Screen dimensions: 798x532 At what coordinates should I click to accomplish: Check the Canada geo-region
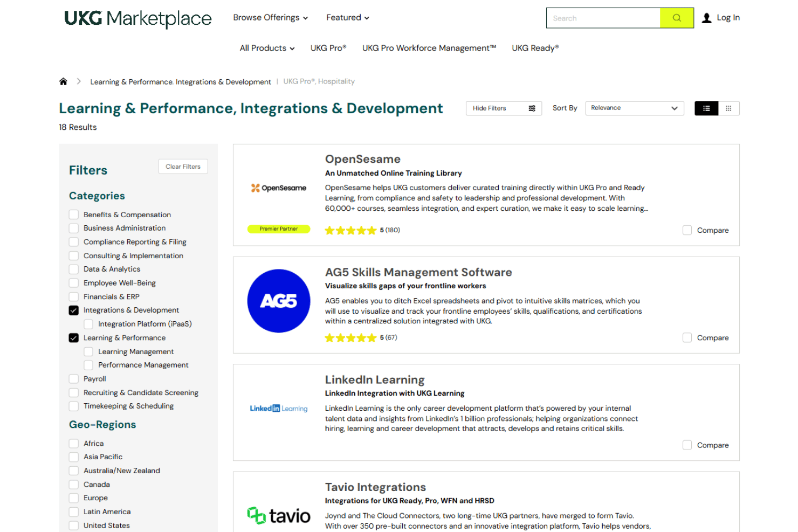74,485
